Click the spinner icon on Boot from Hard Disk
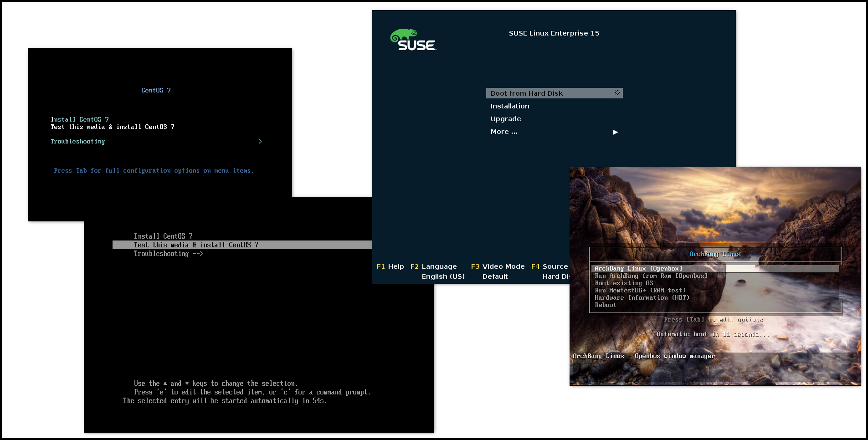The height and width of the screenshot is (440, 868). click(617, 92)
